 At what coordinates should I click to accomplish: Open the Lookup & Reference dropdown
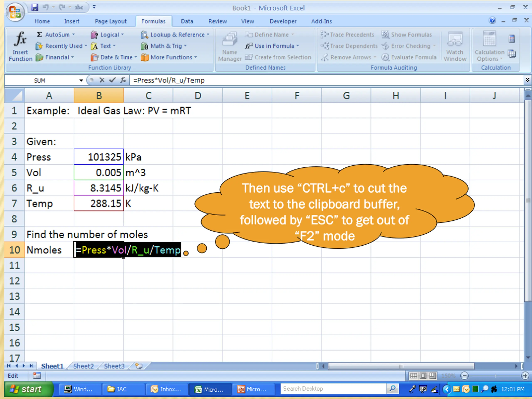click(x=175, y=35)
